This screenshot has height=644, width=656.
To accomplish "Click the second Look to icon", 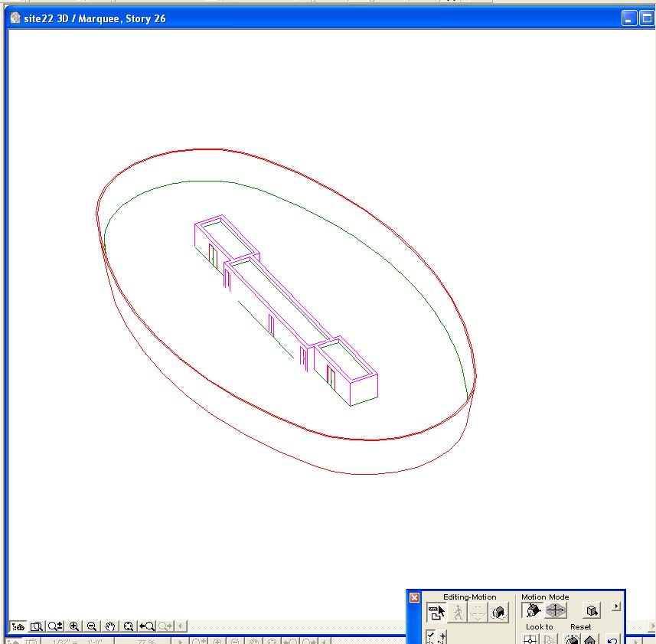I will (549, 639).
